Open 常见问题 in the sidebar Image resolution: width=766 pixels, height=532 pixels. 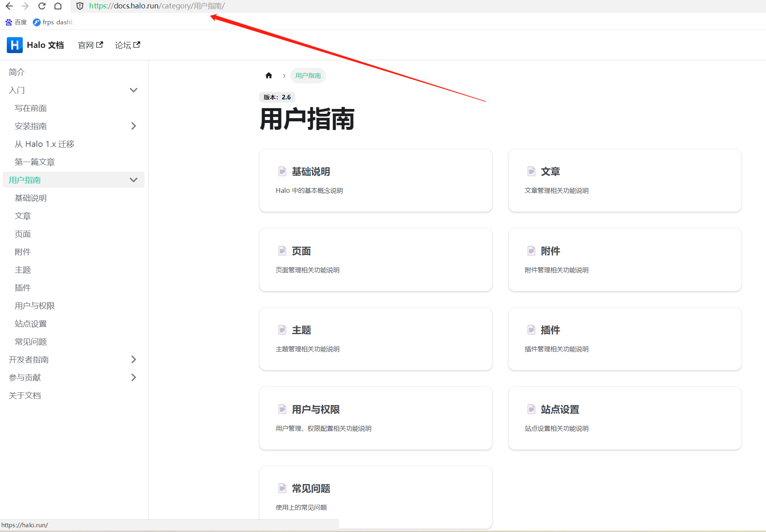[31, 342]
